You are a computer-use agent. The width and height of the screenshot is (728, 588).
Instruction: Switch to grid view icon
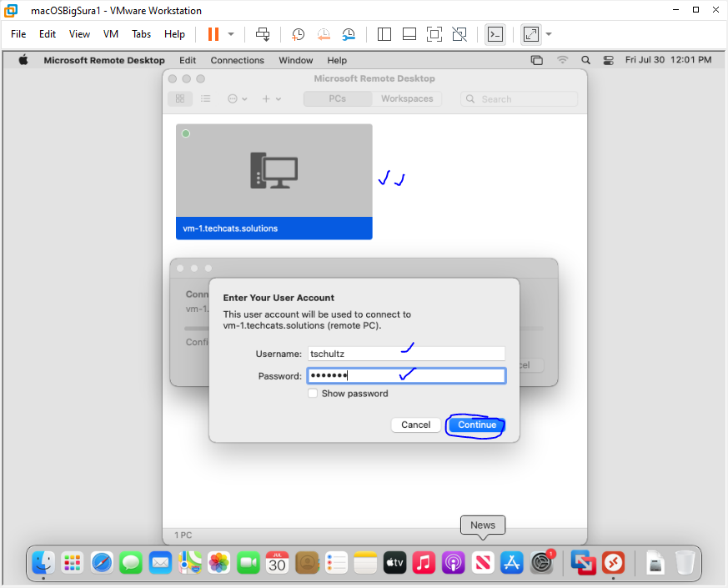coord(180,98)
